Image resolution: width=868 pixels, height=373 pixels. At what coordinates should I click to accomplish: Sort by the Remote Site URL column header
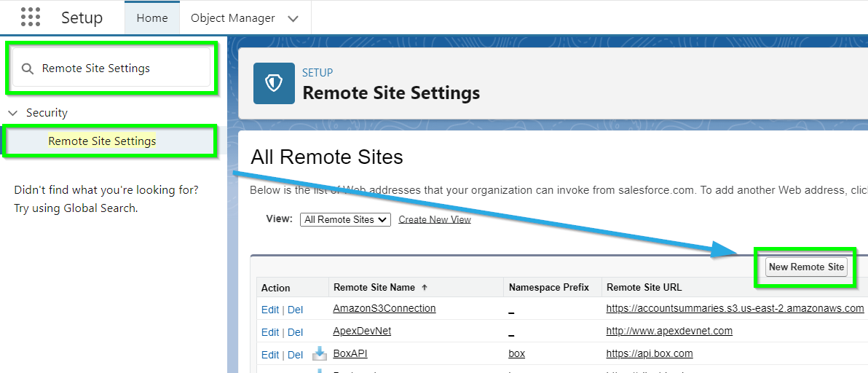644,288
